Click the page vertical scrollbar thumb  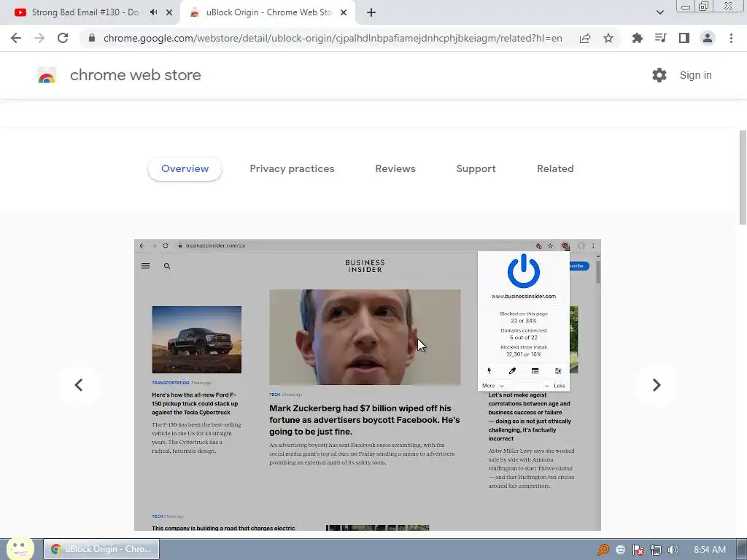[x=742, y=176]
